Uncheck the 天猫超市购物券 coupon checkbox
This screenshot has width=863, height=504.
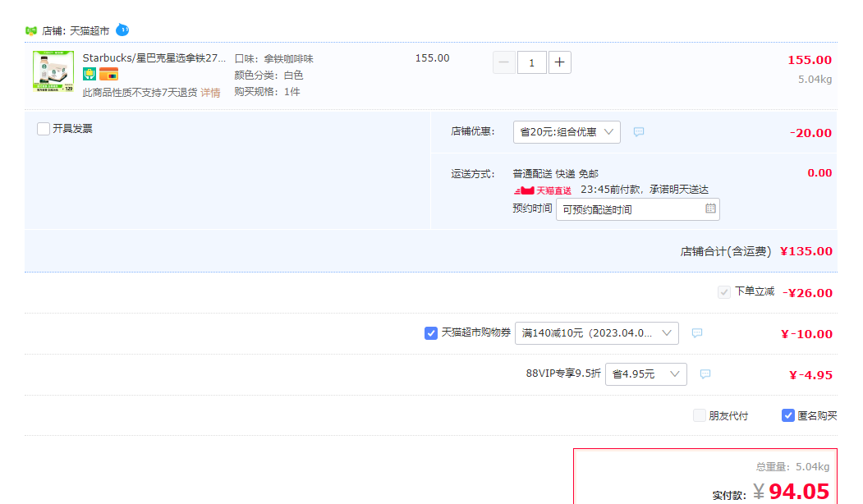(x=431, y=333)
